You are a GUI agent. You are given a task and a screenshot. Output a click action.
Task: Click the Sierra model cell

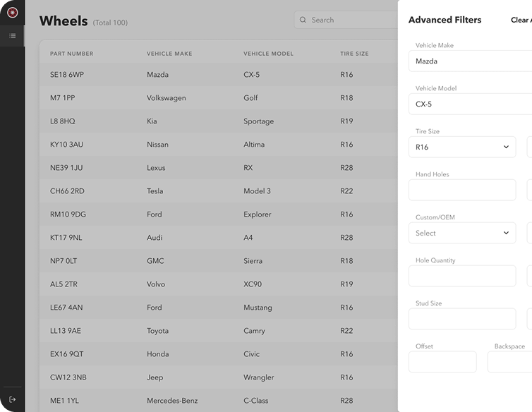[253, 261]
